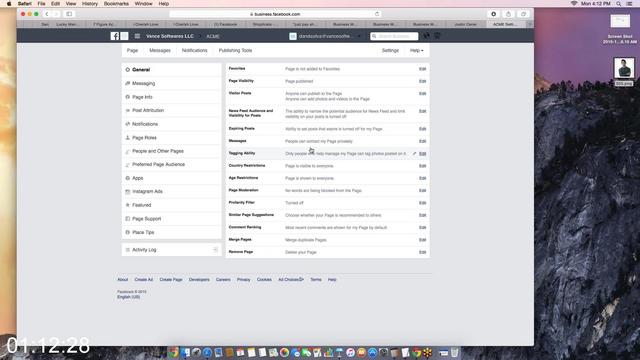Click the Privacy footer link
The height and width of the screenshot is (360, 640).
click(x=244, y=280)
